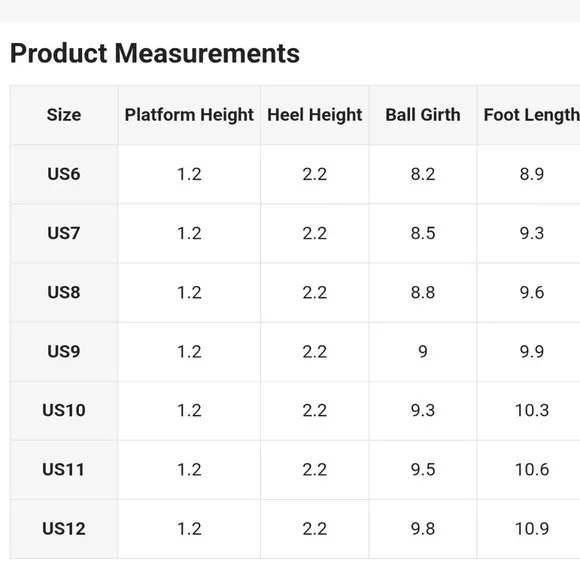Click the Platform Height column header
Image resolution: width=580 pixels, height=580 pixels.
click(x=189, y=115)
